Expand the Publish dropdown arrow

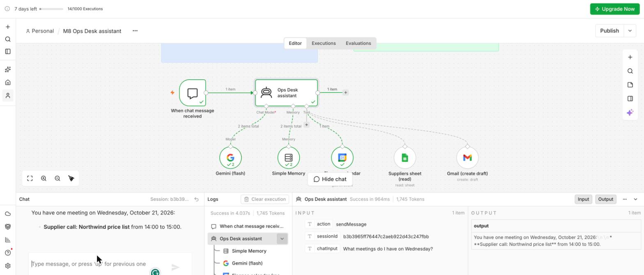630,31
